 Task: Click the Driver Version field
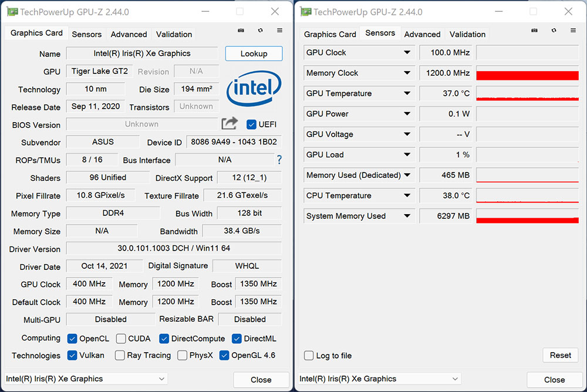pyautogui.click(x=174, y=248)
